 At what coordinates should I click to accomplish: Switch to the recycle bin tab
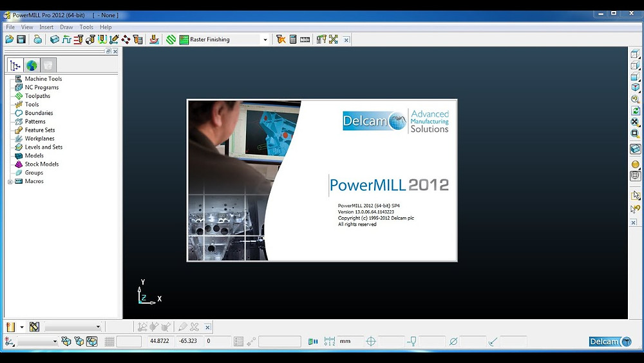pyautogui.click(x=48, y=65)
